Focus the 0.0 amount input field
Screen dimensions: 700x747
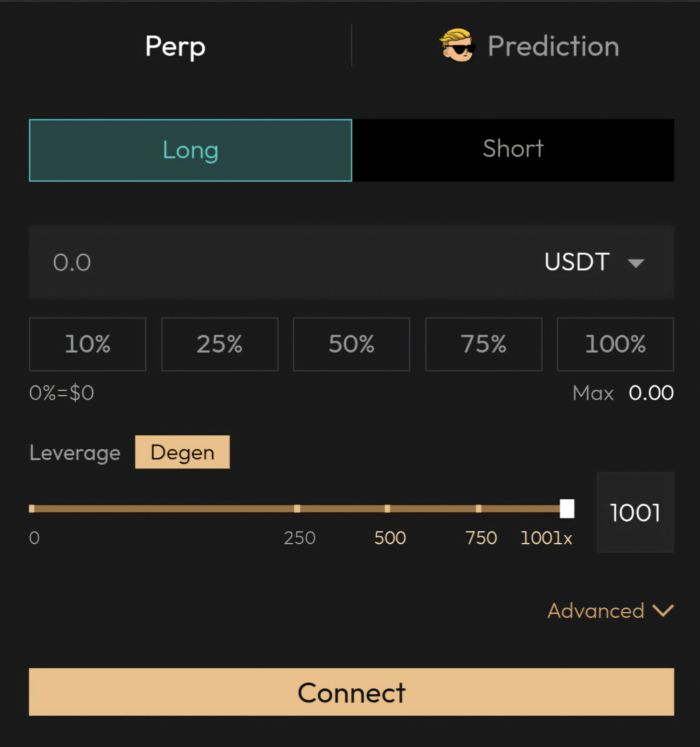click(261, 262)
